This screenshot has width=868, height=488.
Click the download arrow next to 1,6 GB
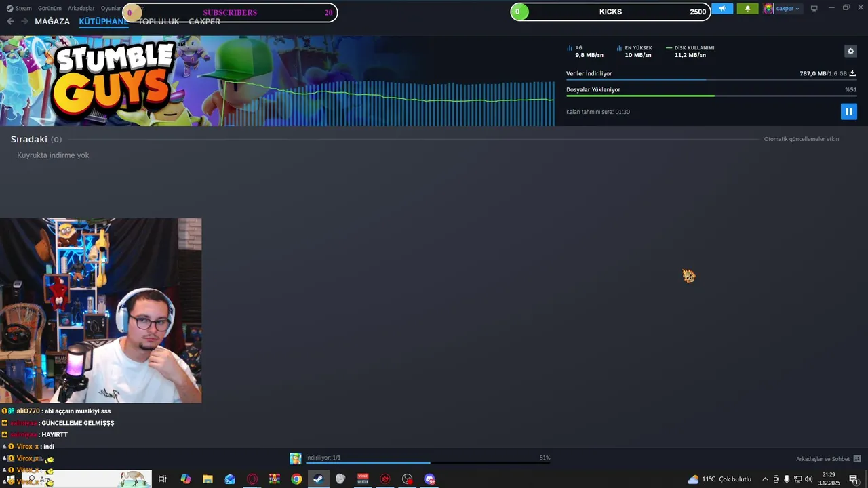tap(853, 73)
